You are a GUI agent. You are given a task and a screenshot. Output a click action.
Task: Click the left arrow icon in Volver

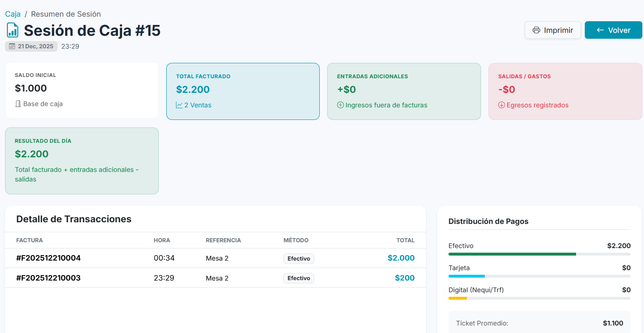click(600, 30)
